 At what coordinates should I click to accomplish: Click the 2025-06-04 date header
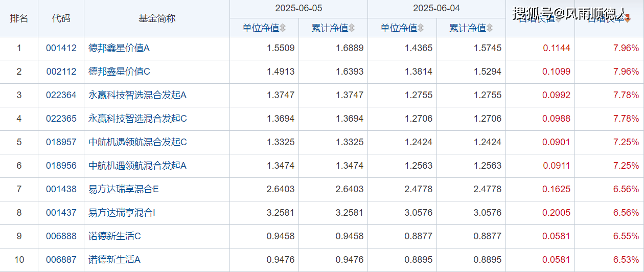[x=437, y=9]
